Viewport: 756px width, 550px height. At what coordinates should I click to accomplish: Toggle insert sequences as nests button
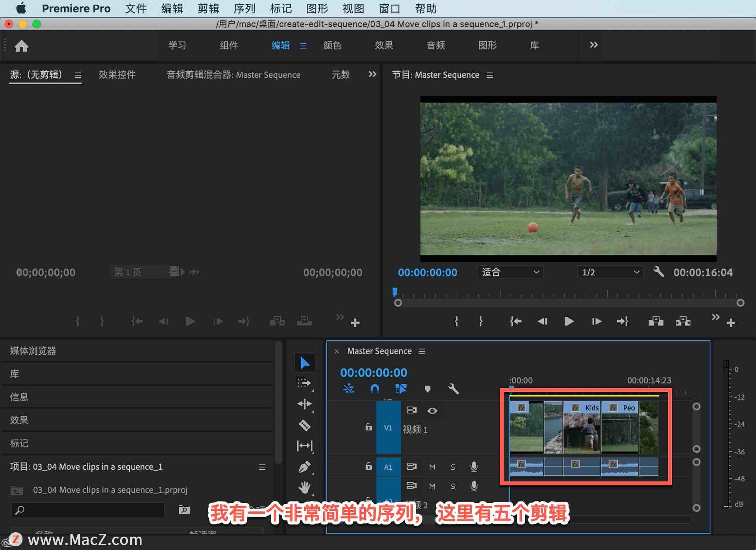348,389
